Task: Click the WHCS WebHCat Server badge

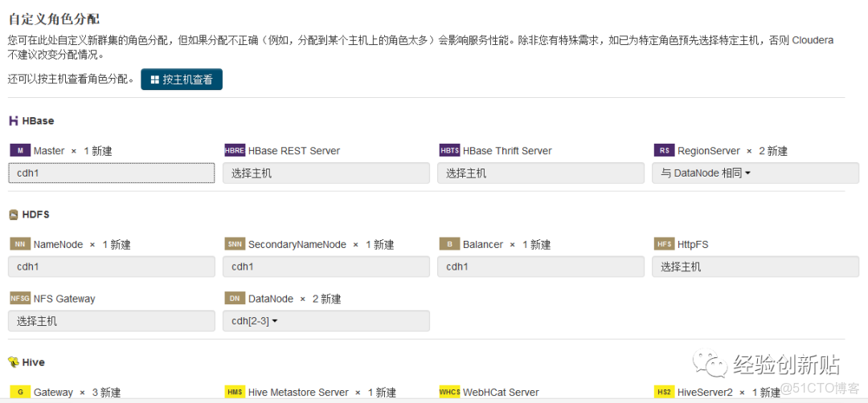Action: [449, 392]
